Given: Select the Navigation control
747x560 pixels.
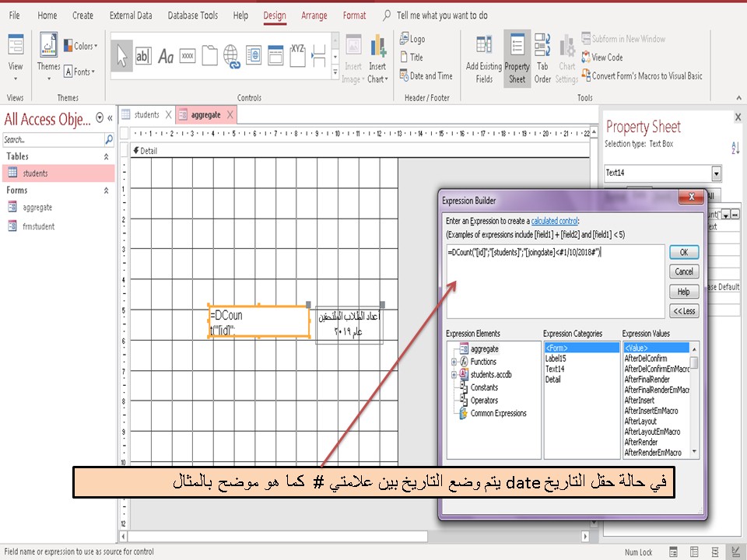Looking at the screenshot, I should [275, 55].
